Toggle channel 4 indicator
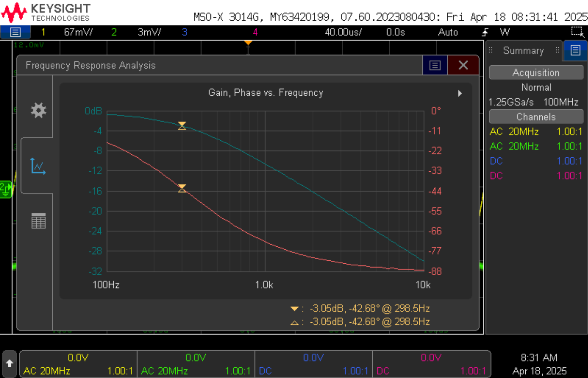The image size is (588, 378). (x=255, y=32)
